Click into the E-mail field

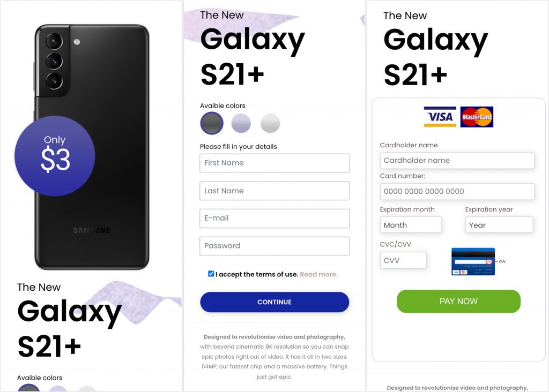tap(274, 218)
